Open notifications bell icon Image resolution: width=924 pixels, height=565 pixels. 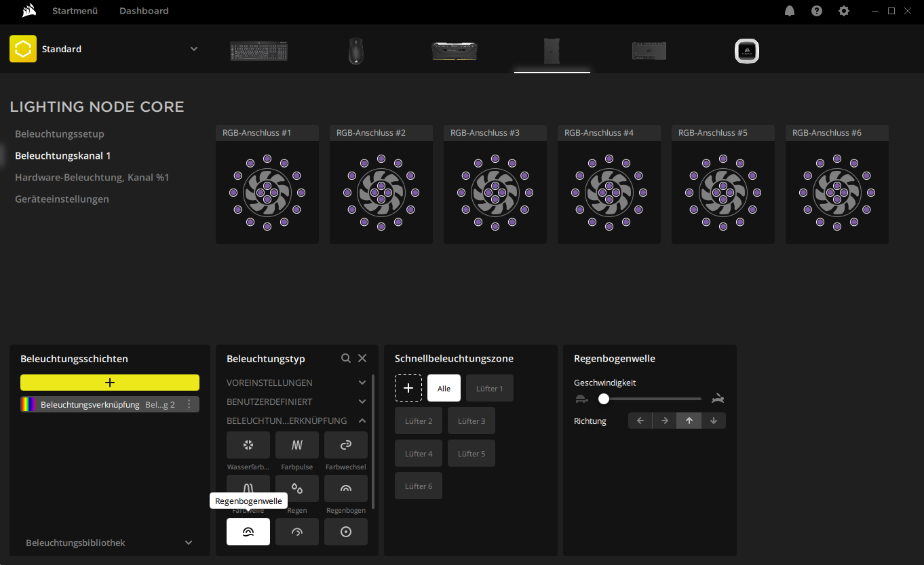tap(790, 11)
